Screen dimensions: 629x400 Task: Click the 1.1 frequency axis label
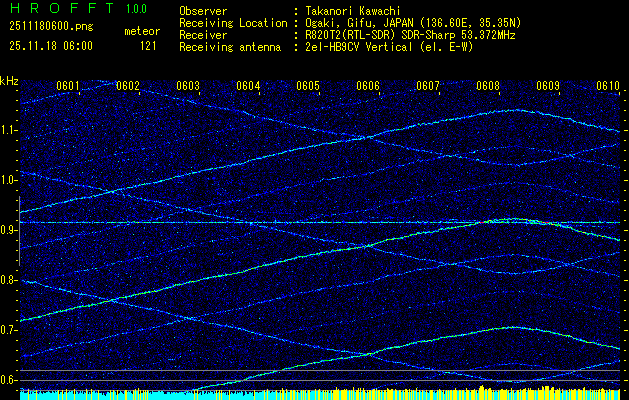point(9,130)
